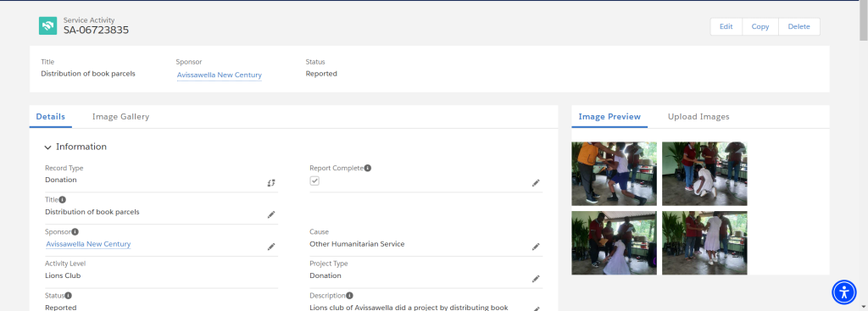
Task: Click record number SA-06723835
Action: click(97, 31)
